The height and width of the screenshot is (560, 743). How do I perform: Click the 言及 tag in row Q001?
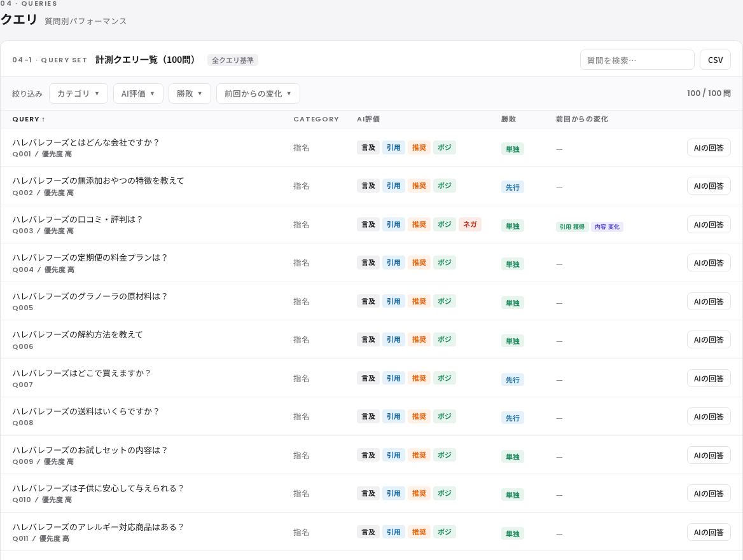[x=368, y=147]
